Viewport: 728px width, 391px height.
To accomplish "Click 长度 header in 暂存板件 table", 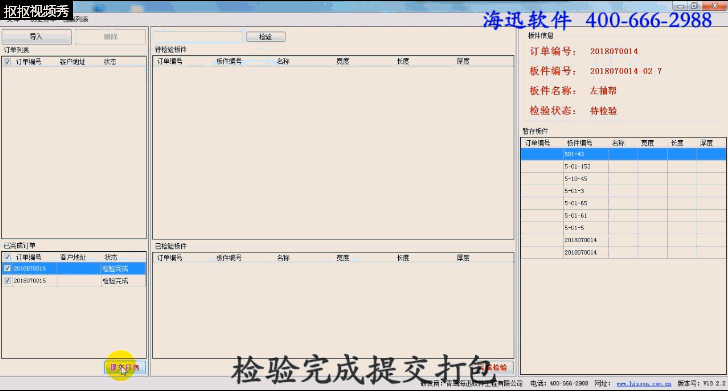I will (677, 143).
